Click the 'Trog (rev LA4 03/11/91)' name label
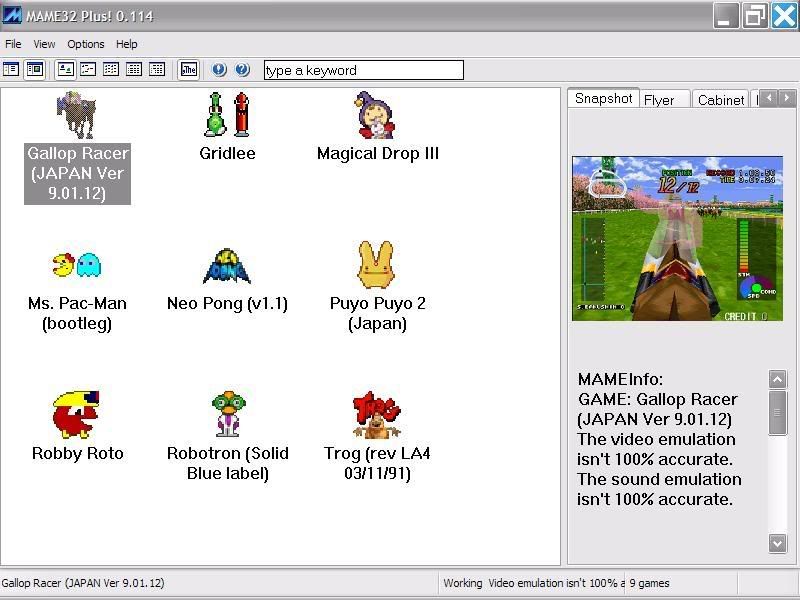The width and height of the screenshot is (800, 600). click(x=377, y=463)
